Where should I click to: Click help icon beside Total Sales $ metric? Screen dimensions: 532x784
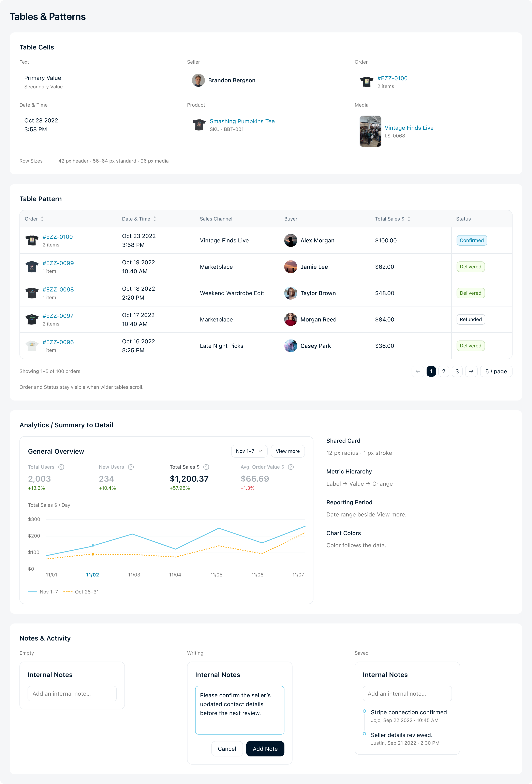coord(206,467)
